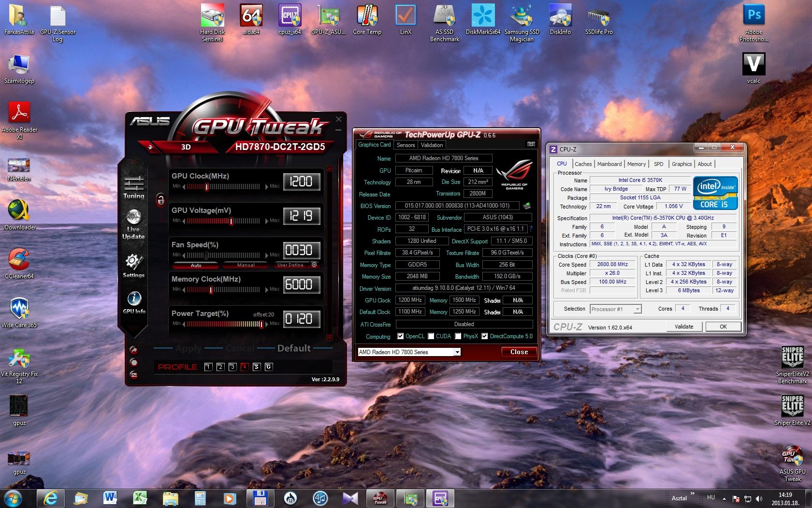The width and height of the screenshot is (812, 508).
Task: Switch to the Sensors tab in GPU-Z
Action: 406,145
